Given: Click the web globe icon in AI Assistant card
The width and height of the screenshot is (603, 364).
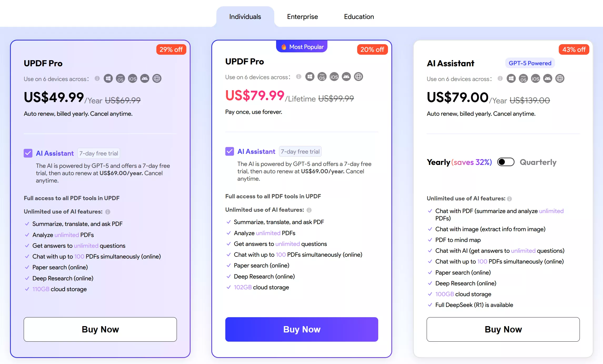Looking at the screenshot, I should (560, 79).
